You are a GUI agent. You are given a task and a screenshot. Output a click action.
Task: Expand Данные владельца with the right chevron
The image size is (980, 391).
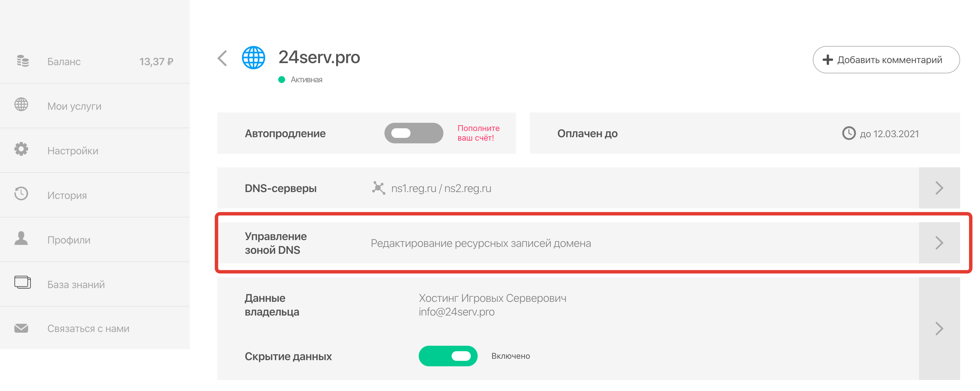pyautogui.click(x=939, y=329)
